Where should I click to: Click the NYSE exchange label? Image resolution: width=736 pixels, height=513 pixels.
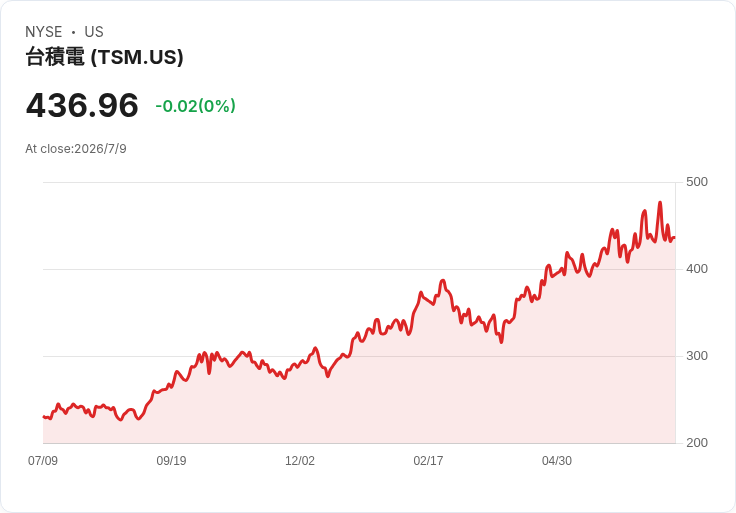tap(44, 32)
